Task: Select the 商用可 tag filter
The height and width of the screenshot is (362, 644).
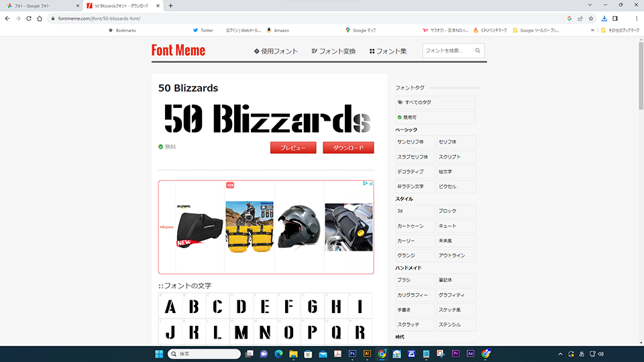Action: tap(435, 117)
